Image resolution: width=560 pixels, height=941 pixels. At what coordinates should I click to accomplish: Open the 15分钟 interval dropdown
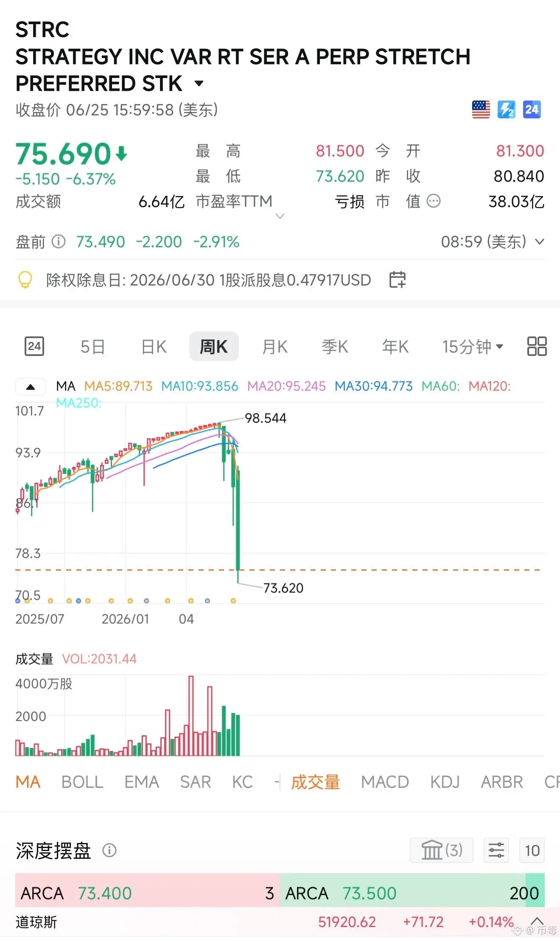473,347
